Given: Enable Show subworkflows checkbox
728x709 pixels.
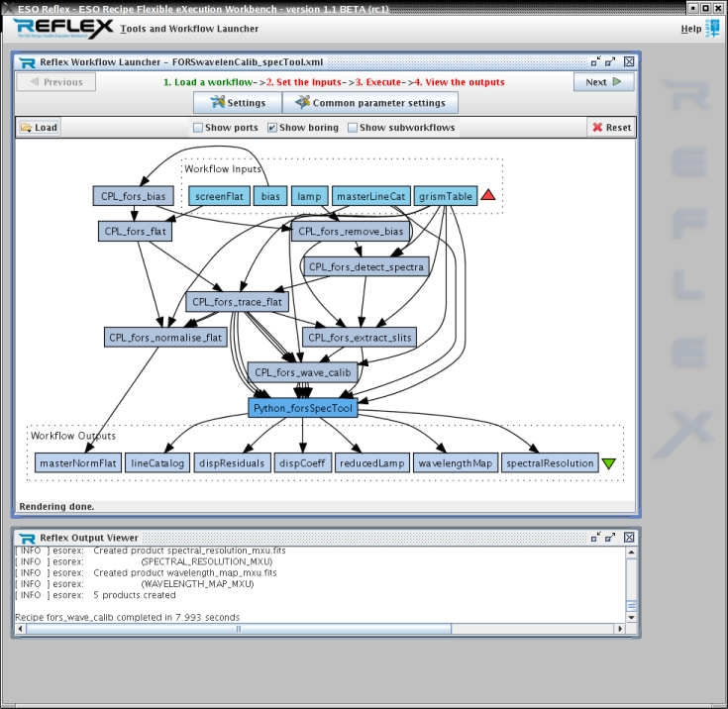Looking at the screenshot, I should [x=353, y=127].
